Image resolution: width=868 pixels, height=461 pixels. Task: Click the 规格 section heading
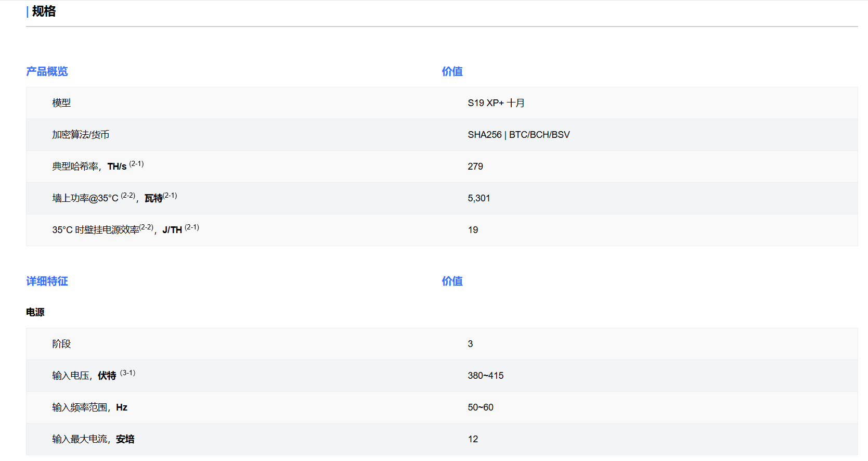pyautogui.click(x=44, y=11)
